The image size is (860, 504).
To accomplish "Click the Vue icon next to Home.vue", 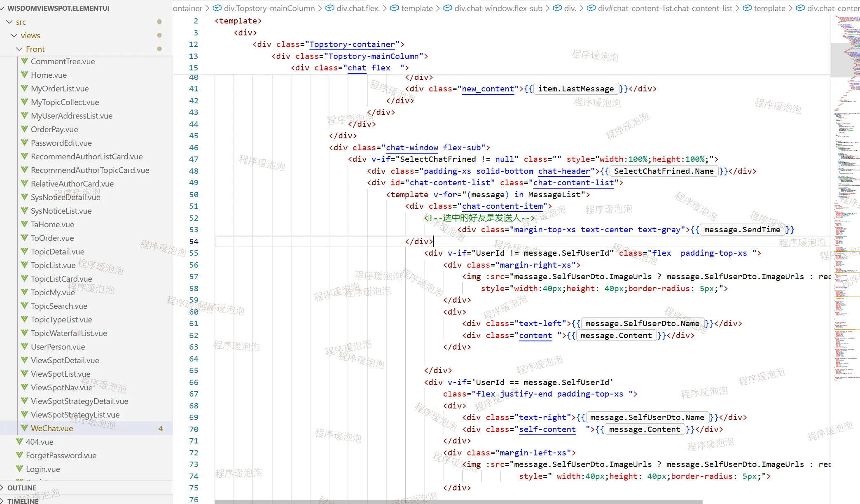I will 25,75.
